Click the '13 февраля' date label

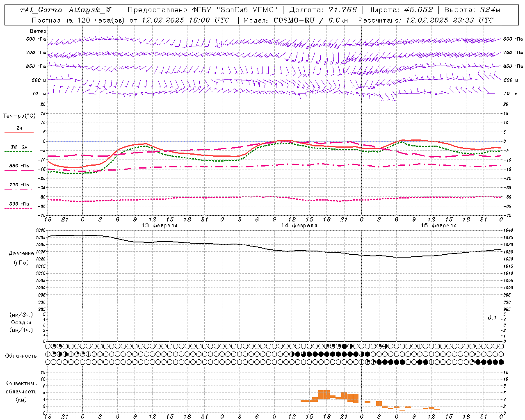(160, 225)
